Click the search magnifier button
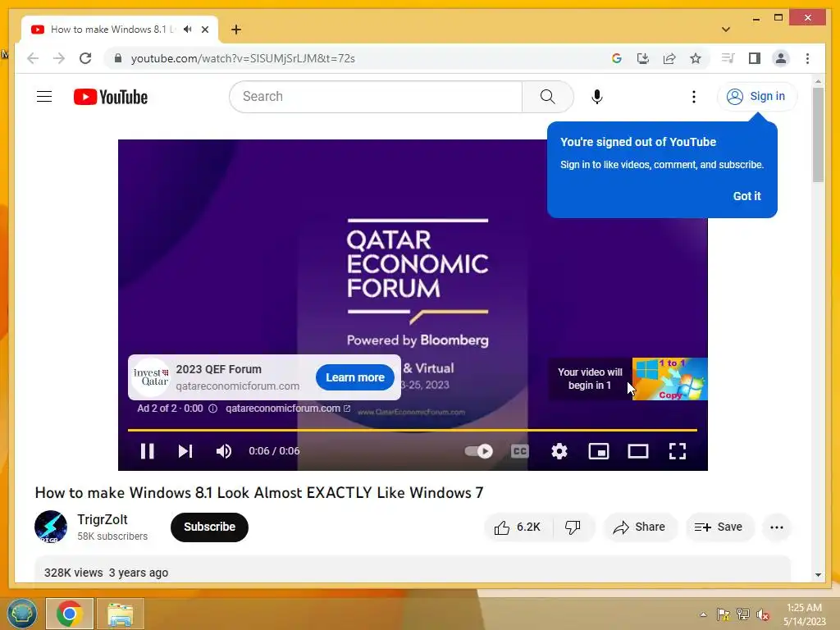The image size is (840, 630). [x=547, y=97]
